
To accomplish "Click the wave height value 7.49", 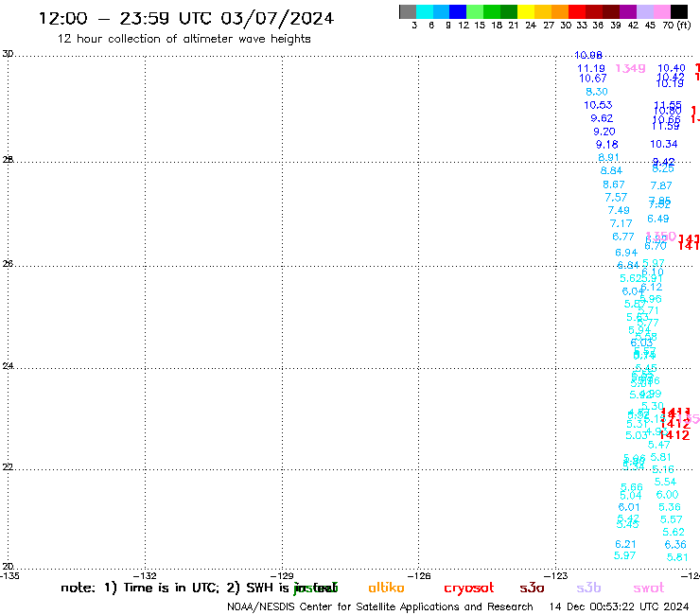I will pyautogui.click(x=619, y=210).
